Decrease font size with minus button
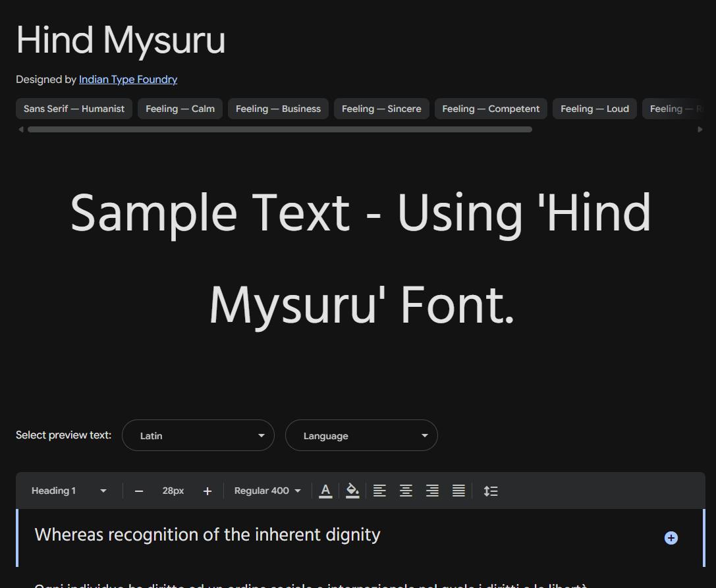Screen dimensions: 716x588 click(x=139, y=491)
